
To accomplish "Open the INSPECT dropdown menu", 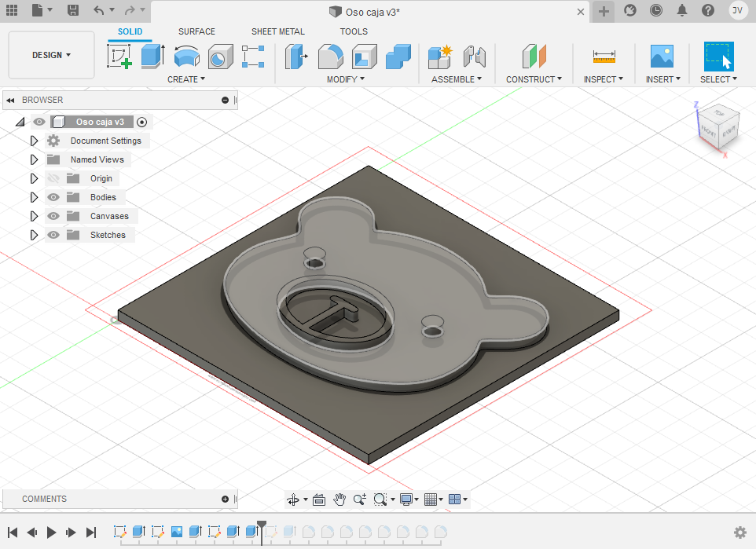I will click(604, 79).
